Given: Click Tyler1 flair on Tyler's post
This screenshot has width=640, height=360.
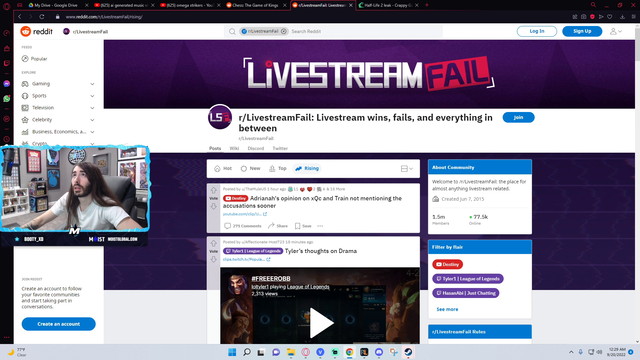Looking at the screenshot, I should (x=253, y=251).
